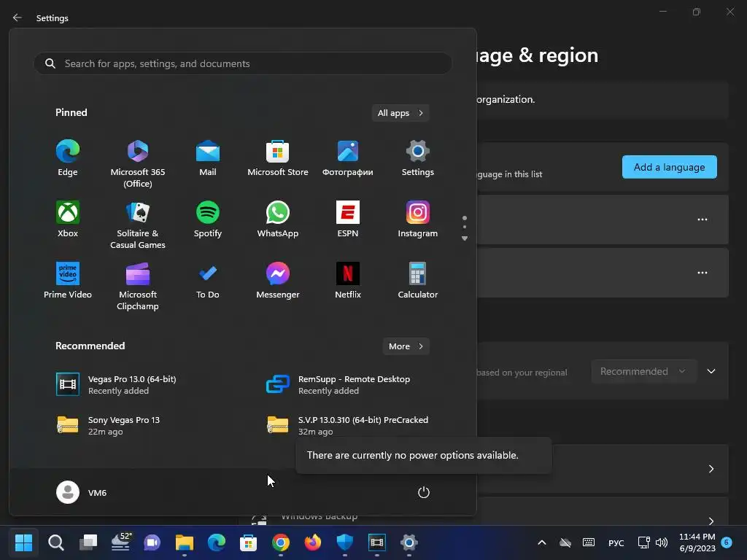The image size is (747, 560).
Task: Open taskbar Search
Action: (55, 542)
